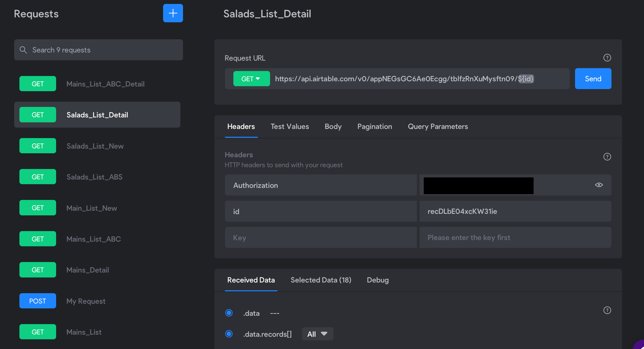Click the empty Key header field
644x349 pixels.
pyautogui.click(x=321, y=237)
